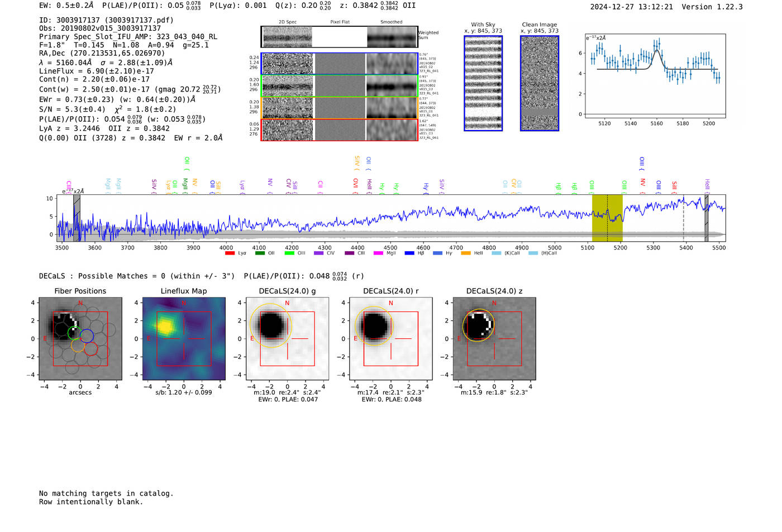This screenshot has height=532, width=782.
Task: Select the green-bordered fiber spectrum row
Action: pyautogui.click(x=339, y=86)
